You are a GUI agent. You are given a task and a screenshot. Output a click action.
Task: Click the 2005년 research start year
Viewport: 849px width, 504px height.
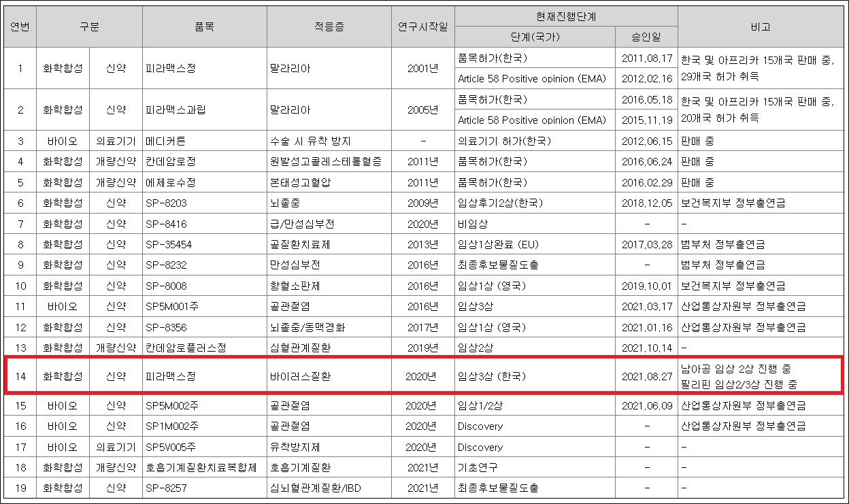coord(422,110)
